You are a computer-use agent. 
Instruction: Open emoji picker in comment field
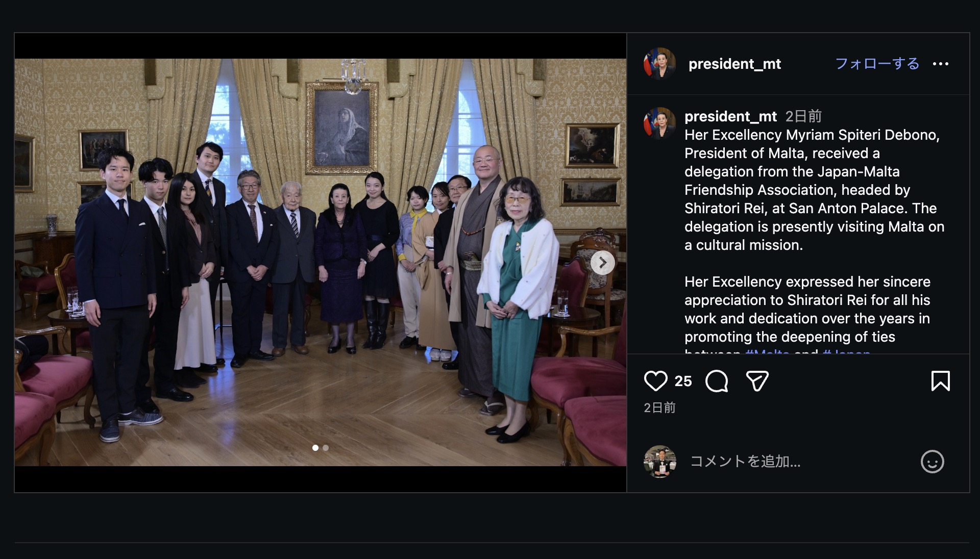932,462
